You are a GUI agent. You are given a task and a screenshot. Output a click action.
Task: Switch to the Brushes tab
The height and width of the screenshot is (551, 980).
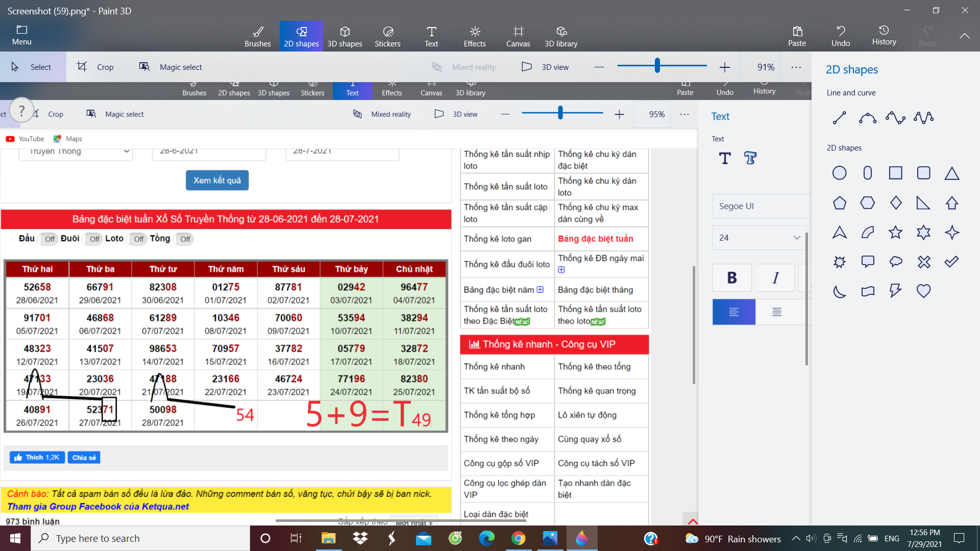click(257, 36)
